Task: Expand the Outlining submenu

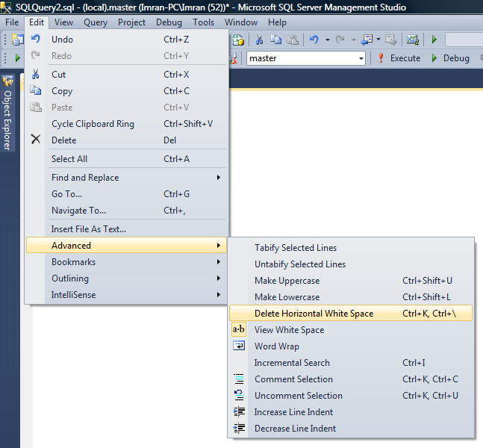Action: [69, 279]
